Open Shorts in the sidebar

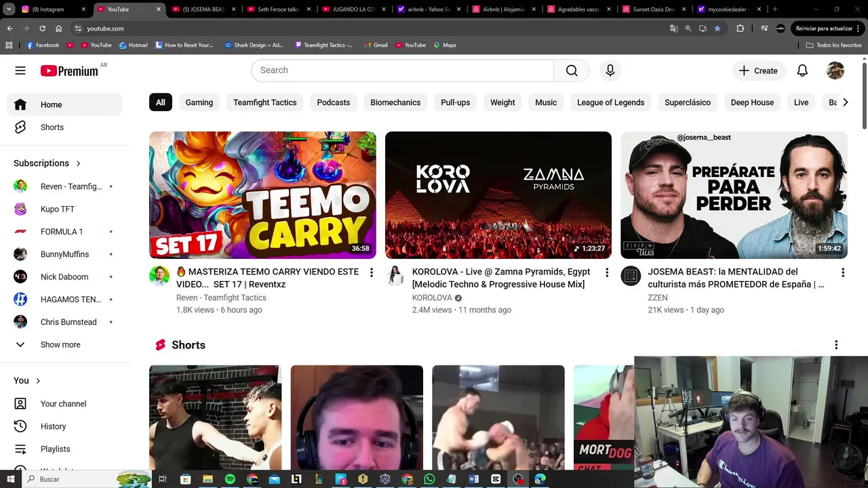click(x=64, y=127)
